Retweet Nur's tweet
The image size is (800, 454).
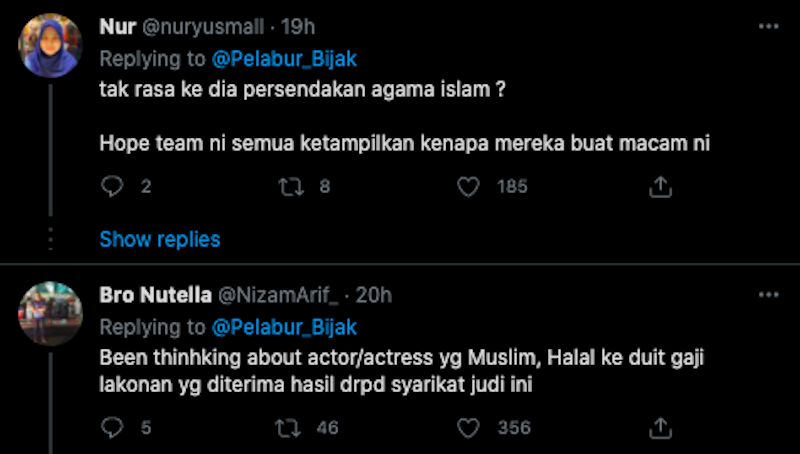point(290,186)
